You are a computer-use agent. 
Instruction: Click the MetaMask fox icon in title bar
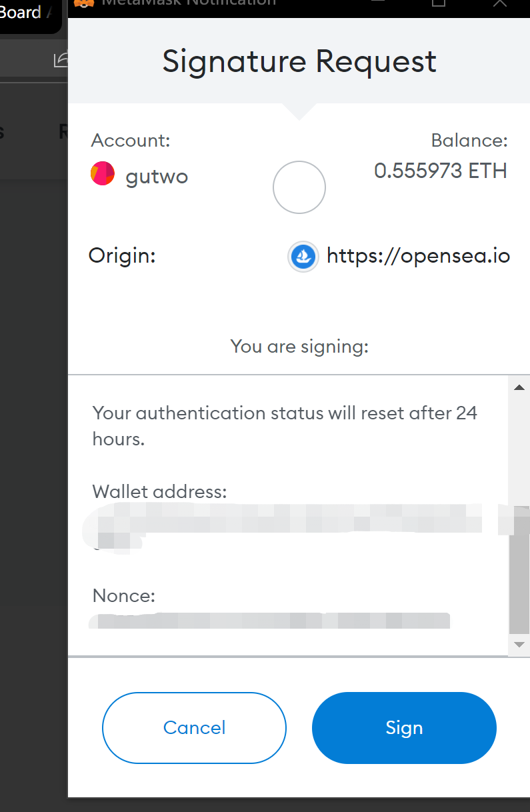click(83, 3)
